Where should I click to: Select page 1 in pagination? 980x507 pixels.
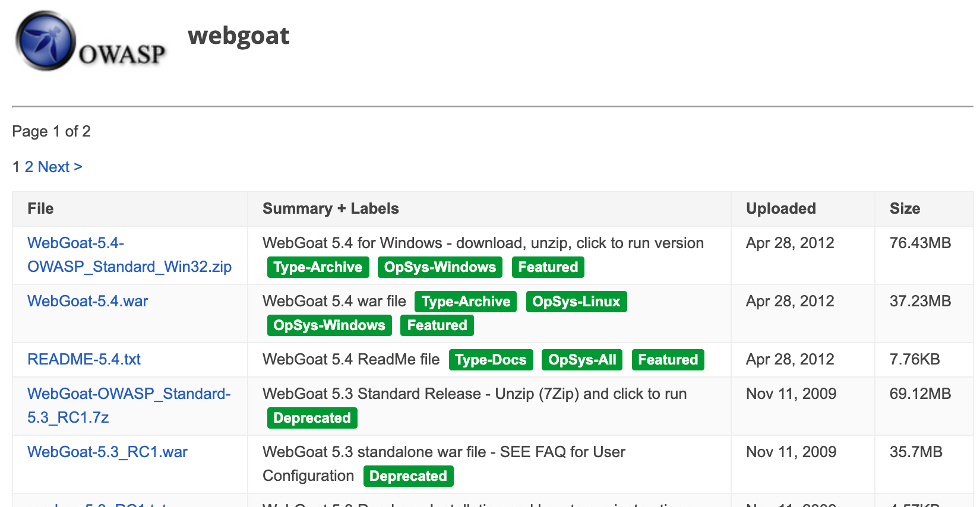click(x=16, y=167)
